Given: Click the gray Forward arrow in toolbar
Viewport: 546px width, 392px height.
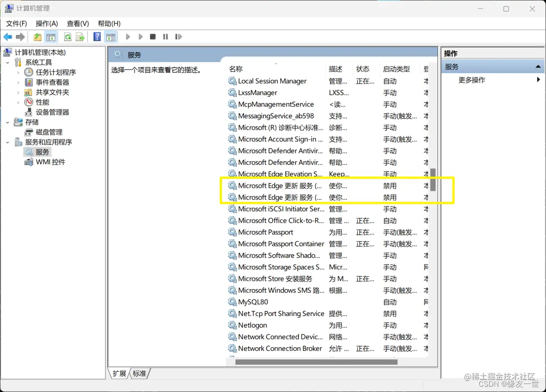Looking at the screenshot, I should tap(20, 37).
